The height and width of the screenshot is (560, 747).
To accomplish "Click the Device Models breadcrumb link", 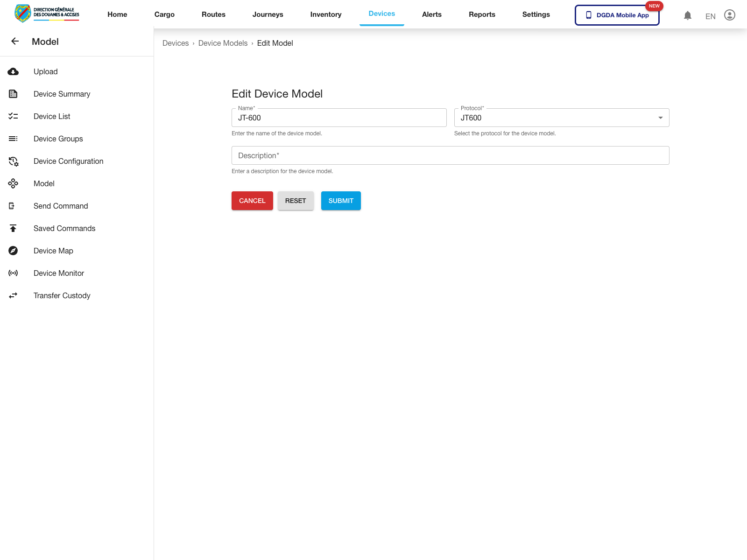I will pos(223,43).
